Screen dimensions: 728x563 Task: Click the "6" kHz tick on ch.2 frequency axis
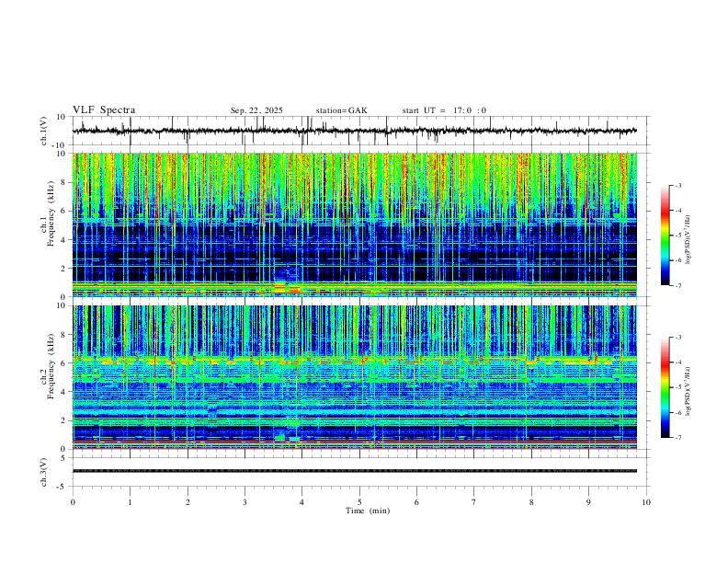pos(63,363)
